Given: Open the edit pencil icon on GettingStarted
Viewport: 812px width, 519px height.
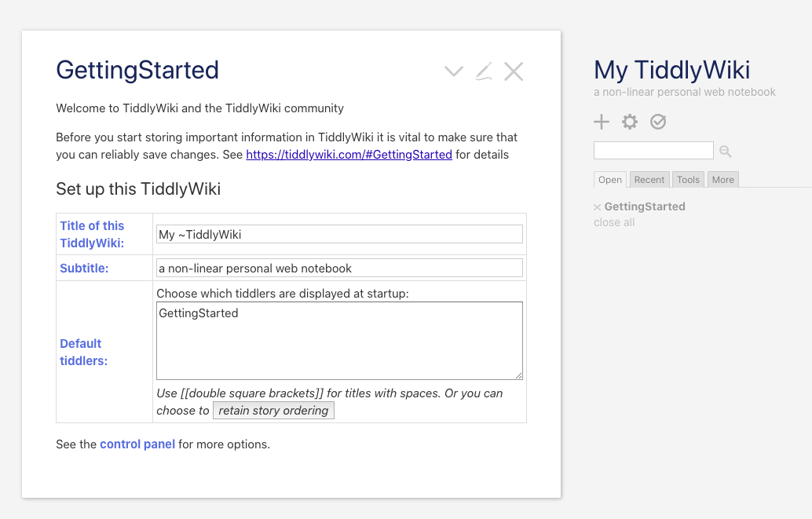Looking at the screenshot, I should click(x=484, y=71).
